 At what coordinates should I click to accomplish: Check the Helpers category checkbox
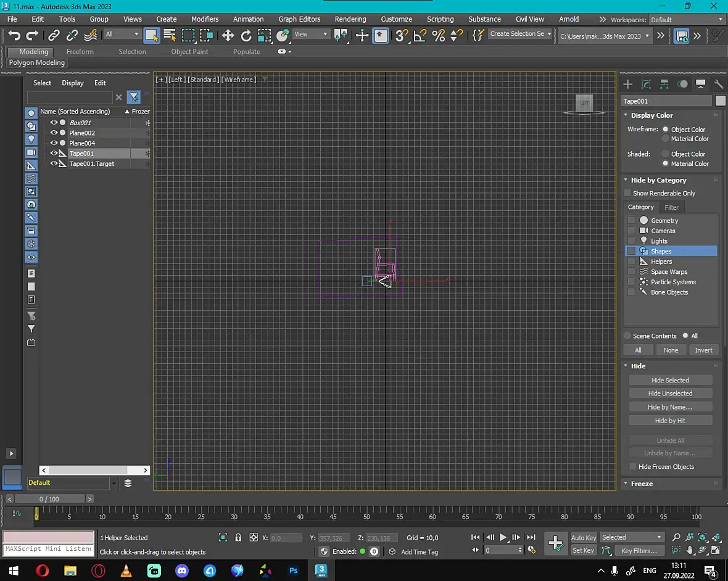coord(631,262)
